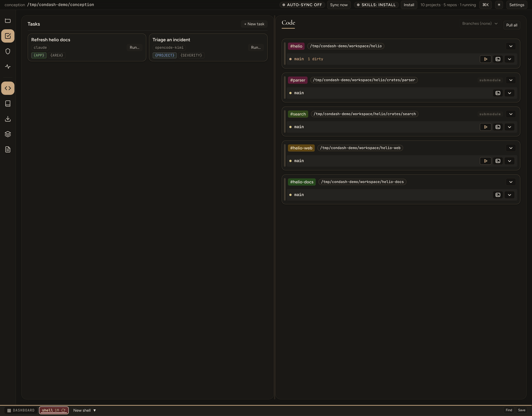Expand the #helio-web repo card chevron
Viewport: 532px width, 416px height.
511,148
